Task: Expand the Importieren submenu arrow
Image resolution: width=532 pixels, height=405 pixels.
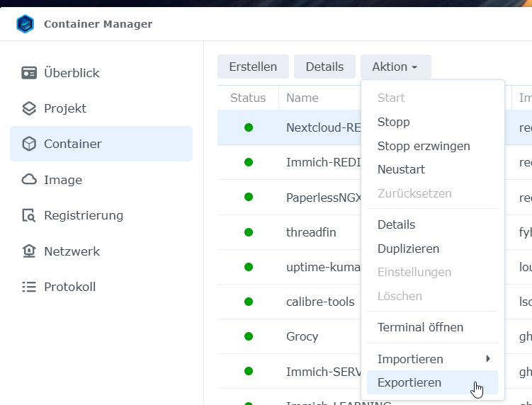Action: [x=487, y=359]
